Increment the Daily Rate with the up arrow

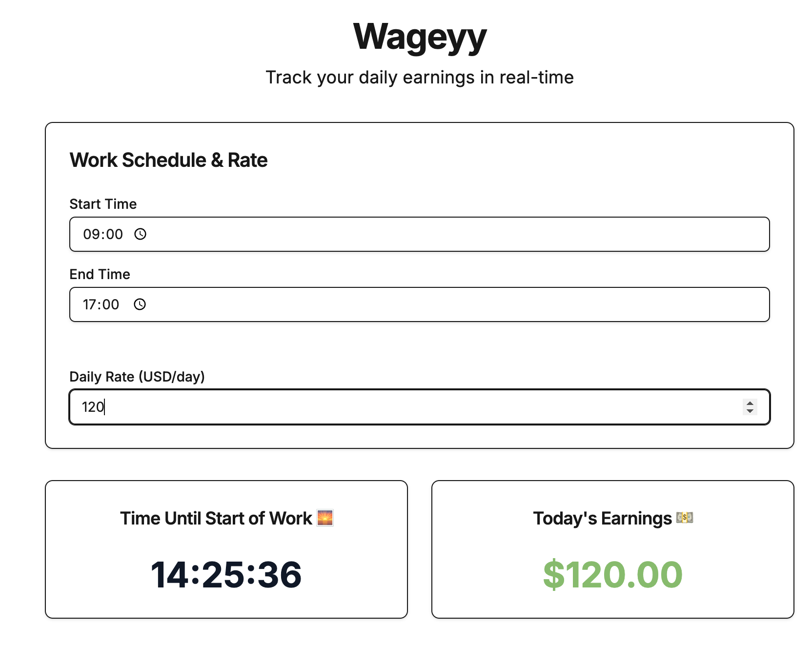coord(750,403)
